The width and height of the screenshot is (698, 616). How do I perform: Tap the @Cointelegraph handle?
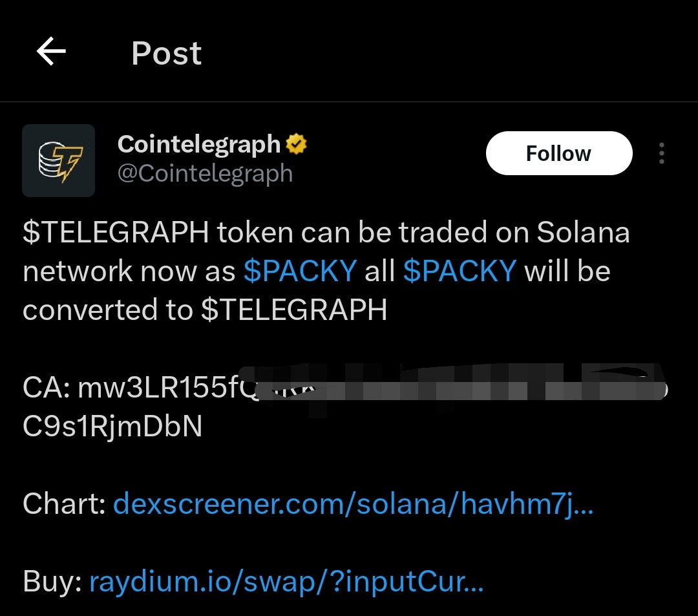coord(205,173)
